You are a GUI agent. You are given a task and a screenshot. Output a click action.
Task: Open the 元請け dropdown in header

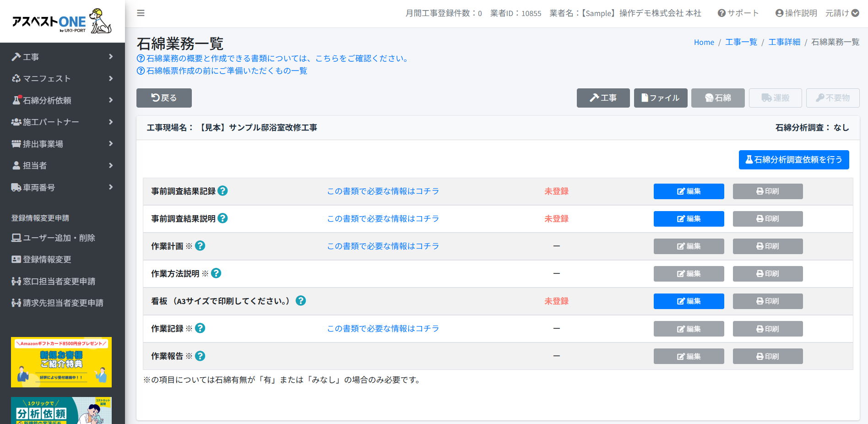coord(841,13)
